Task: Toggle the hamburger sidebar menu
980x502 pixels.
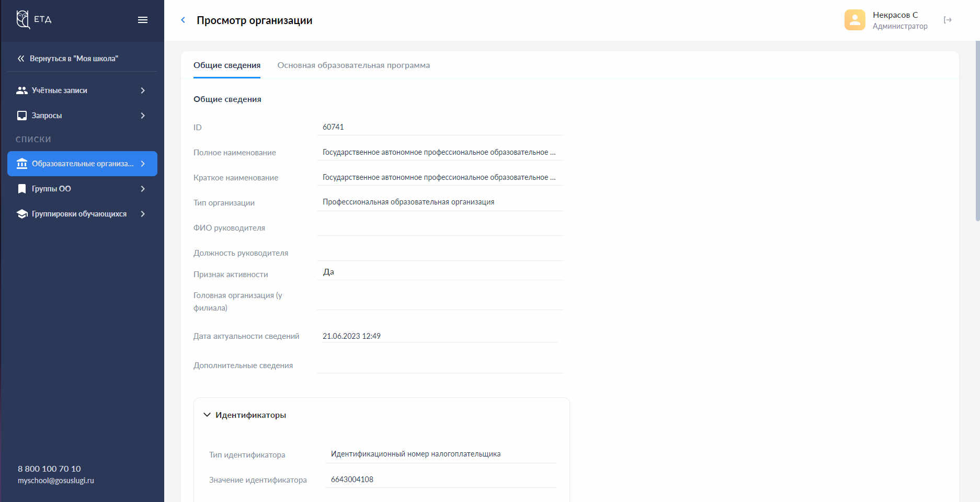Action: tap(142, 20)
